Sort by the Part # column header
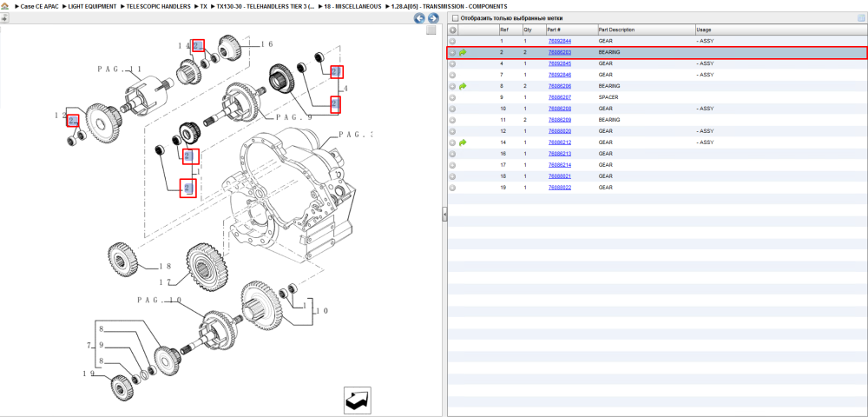Screen dimensions: 868x417 [x=571, y=30]
